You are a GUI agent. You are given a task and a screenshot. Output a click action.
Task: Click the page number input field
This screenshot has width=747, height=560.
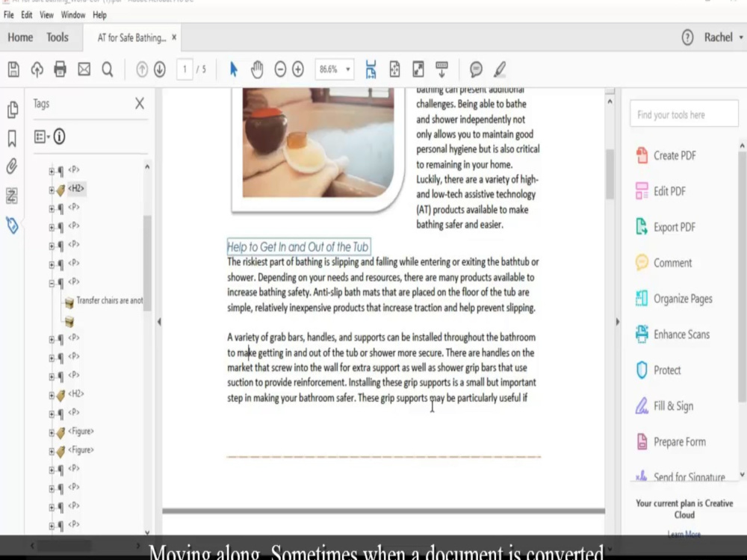pos(185,69)
